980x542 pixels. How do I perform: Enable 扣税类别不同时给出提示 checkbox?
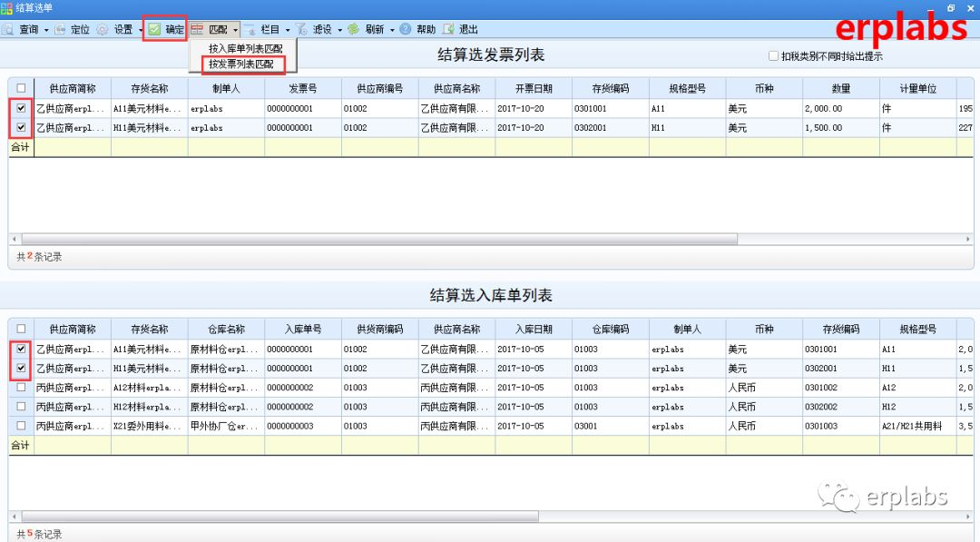coord(773,55)
